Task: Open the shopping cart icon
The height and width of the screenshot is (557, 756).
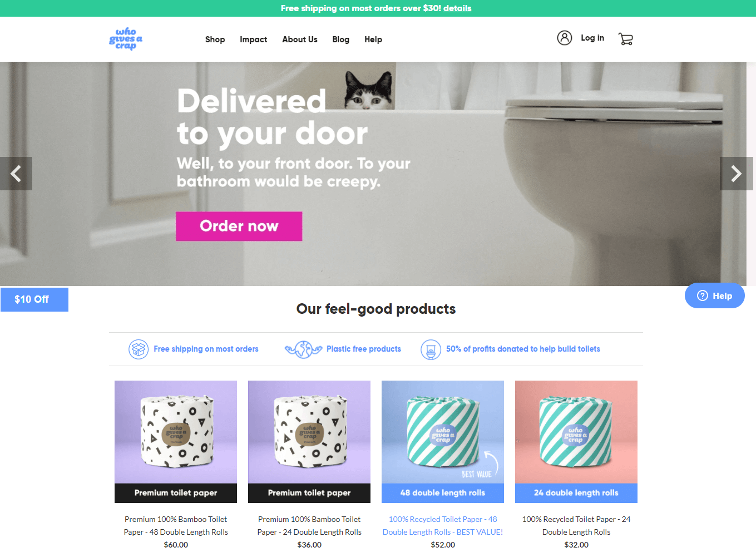Action: point(626,39)
